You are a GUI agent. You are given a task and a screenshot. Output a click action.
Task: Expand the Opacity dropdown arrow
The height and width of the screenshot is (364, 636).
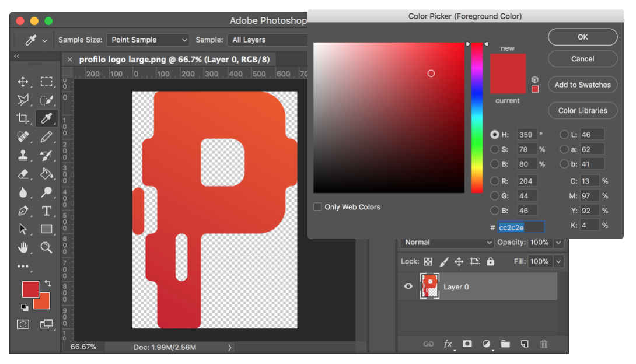[x=558, y=242]
